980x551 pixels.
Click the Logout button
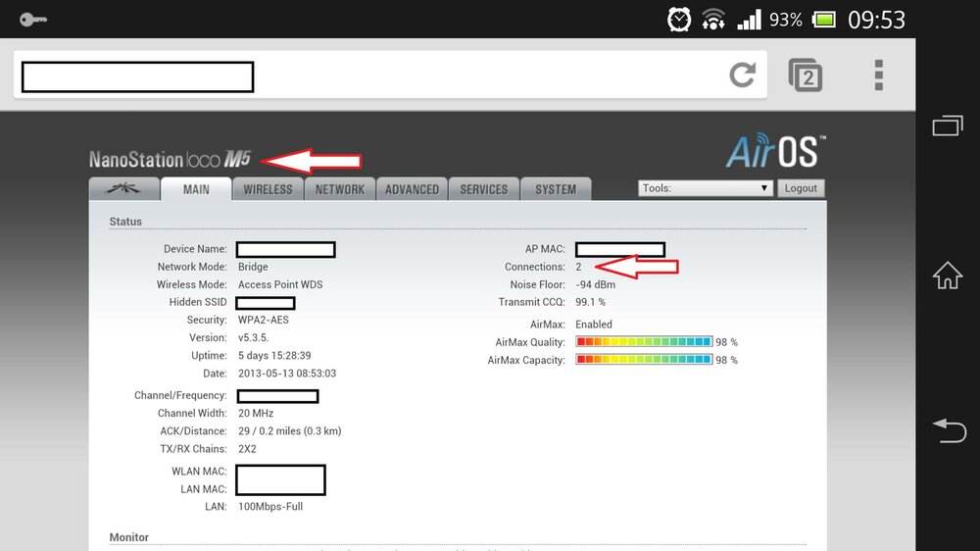click(x=801, y=188)
